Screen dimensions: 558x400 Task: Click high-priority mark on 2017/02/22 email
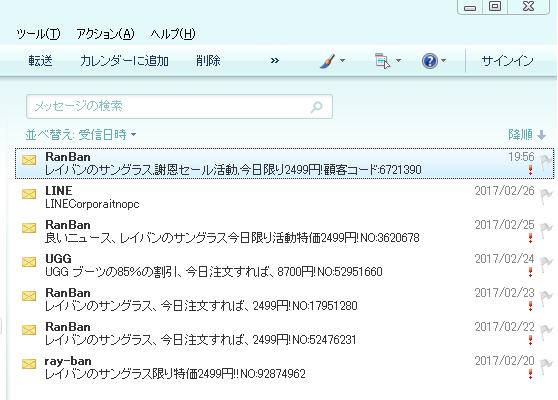530,340
